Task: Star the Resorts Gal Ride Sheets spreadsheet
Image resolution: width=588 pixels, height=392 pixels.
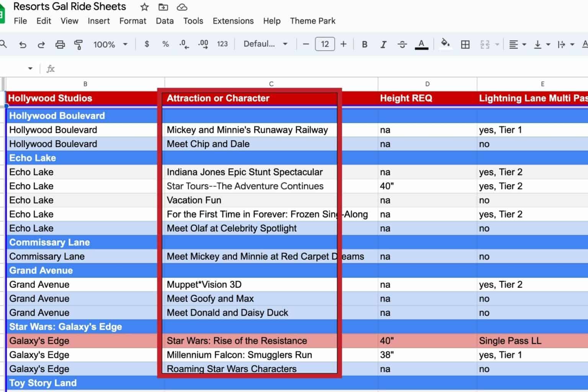Action: click(144, 7)
